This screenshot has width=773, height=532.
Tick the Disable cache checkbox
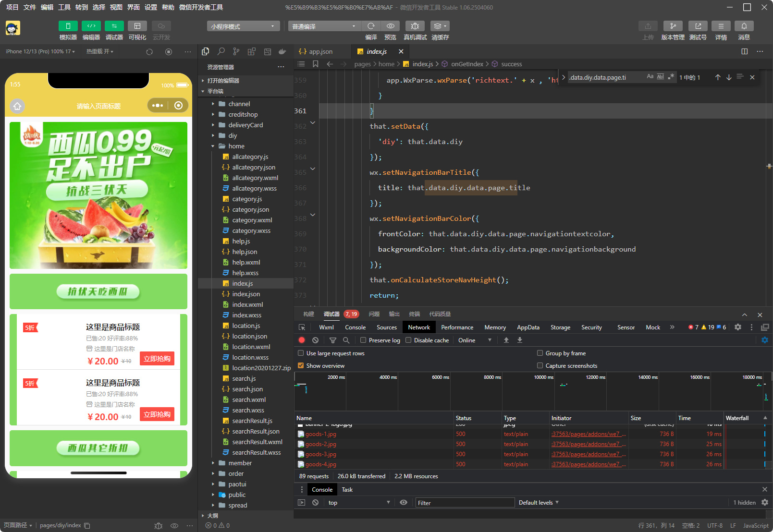click(408, 340)
